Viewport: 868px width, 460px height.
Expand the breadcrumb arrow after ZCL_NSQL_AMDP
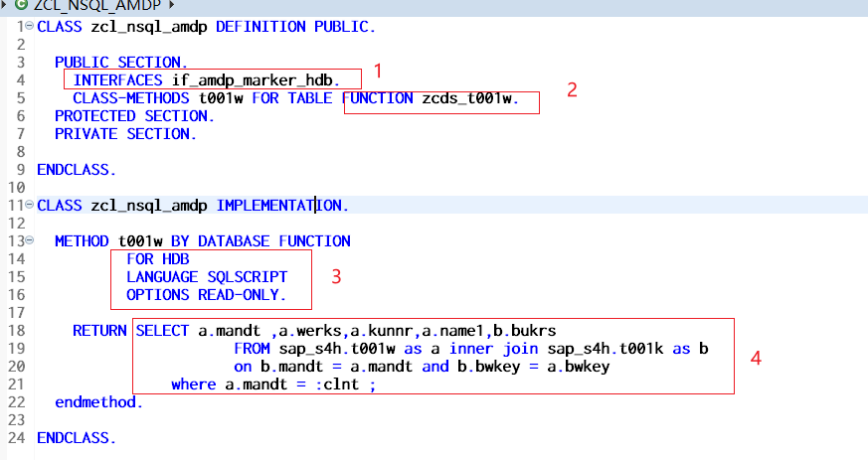tap(171, 5)
